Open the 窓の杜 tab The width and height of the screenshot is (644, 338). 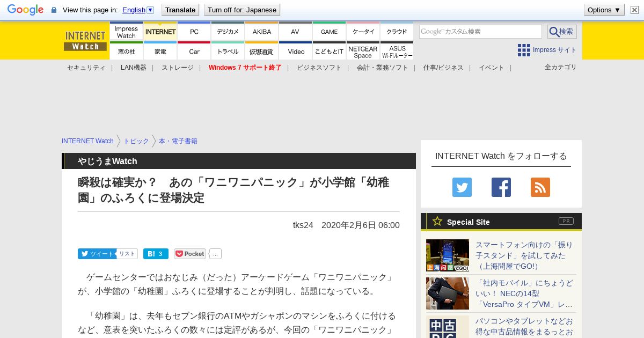click(126, 51)
